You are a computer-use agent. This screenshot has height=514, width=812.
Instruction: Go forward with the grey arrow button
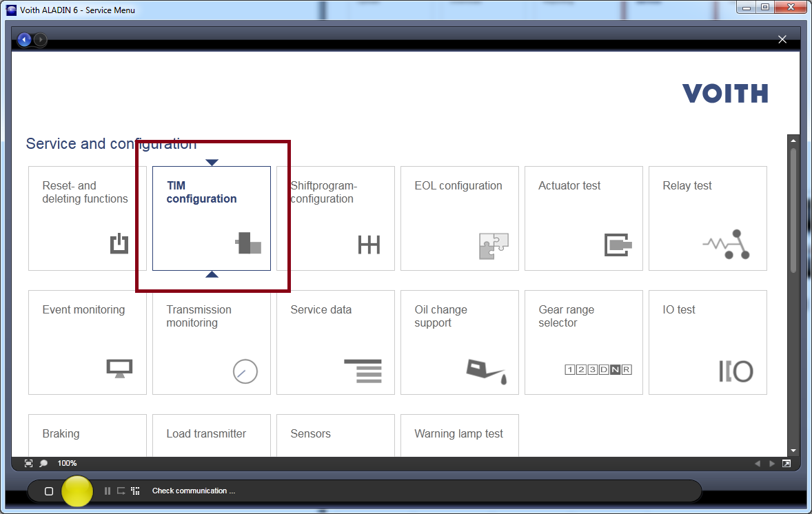[x=40, y=39]
